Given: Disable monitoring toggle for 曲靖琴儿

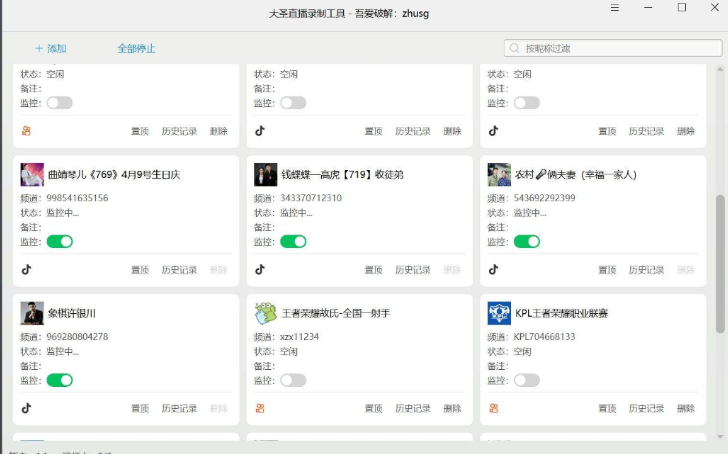Looking at the screenshot, I should [x=60, y=241].
